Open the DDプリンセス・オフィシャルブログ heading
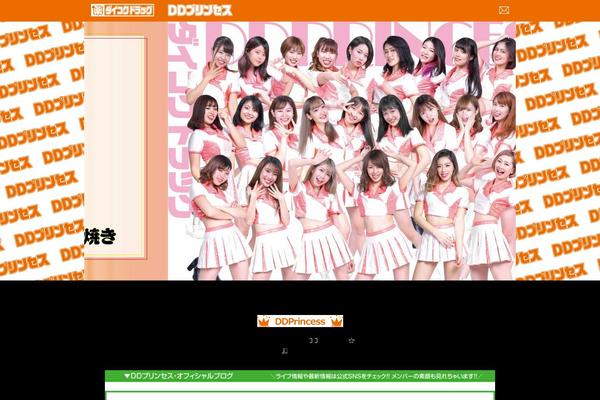Screen dimensions: 600x400 [x=178, y=376]
